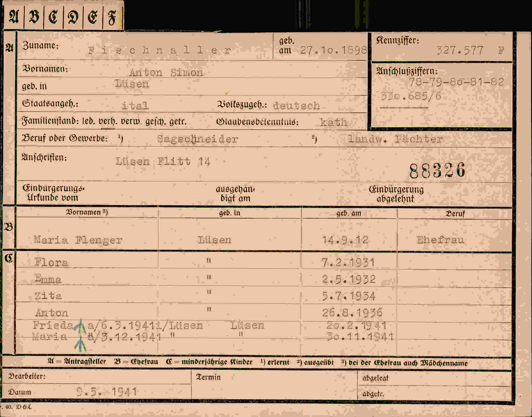The width and height of the screenshot is (532, 417).
Task: Click citizenship value ital
Action: [x=135, y=106]
